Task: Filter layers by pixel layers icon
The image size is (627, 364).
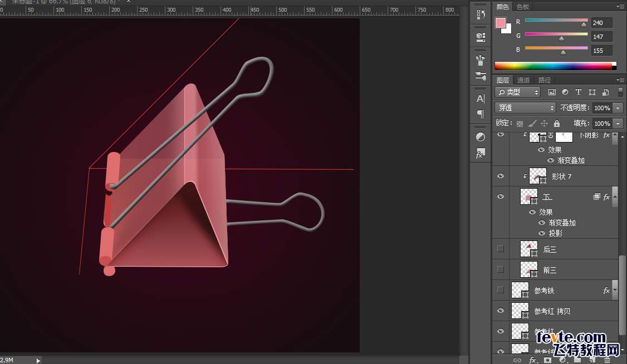Action: [x=552, y=92]
